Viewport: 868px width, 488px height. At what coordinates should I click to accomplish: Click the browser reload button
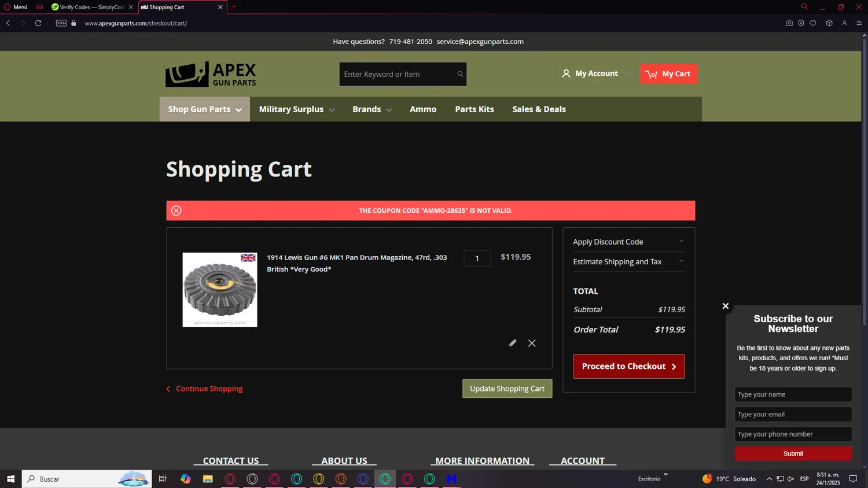click(x=38, y=23)
